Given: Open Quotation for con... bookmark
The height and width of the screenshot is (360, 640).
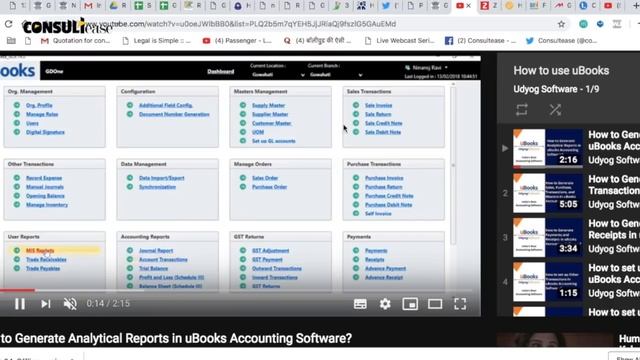Looking at the screenshot, I should tap(76, 41).
